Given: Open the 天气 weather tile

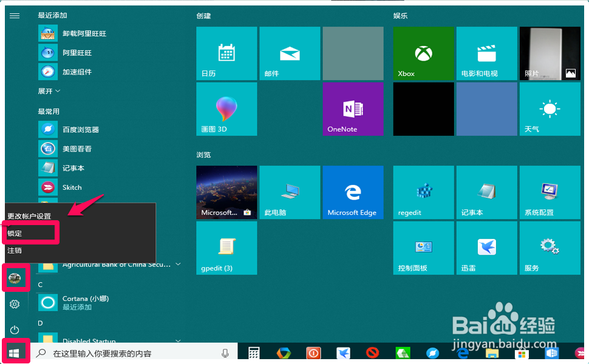Looking at the screenshot, I should pos(550,109).
